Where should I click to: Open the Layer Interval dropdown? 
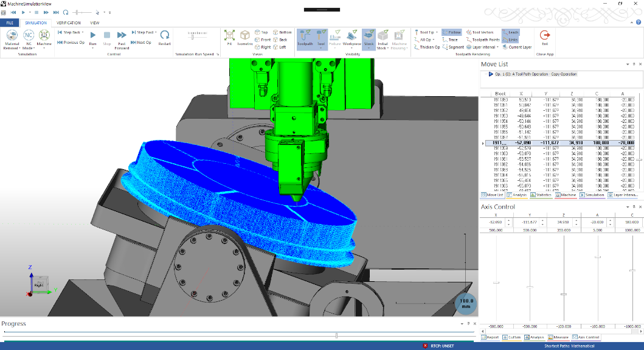(x=500, y=47)
